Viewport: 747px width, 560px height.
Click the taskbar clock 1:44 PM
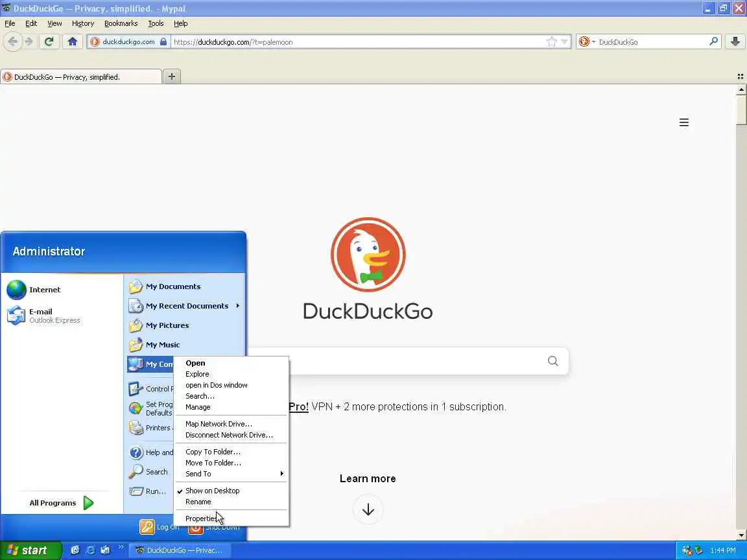pos(723,550)
